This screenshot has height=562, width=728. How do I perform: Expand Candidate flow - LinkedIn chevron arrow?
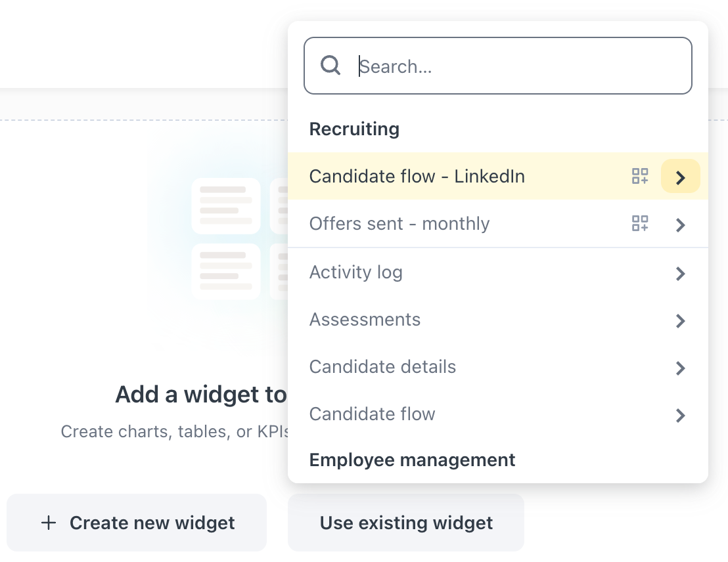(680, 177)
